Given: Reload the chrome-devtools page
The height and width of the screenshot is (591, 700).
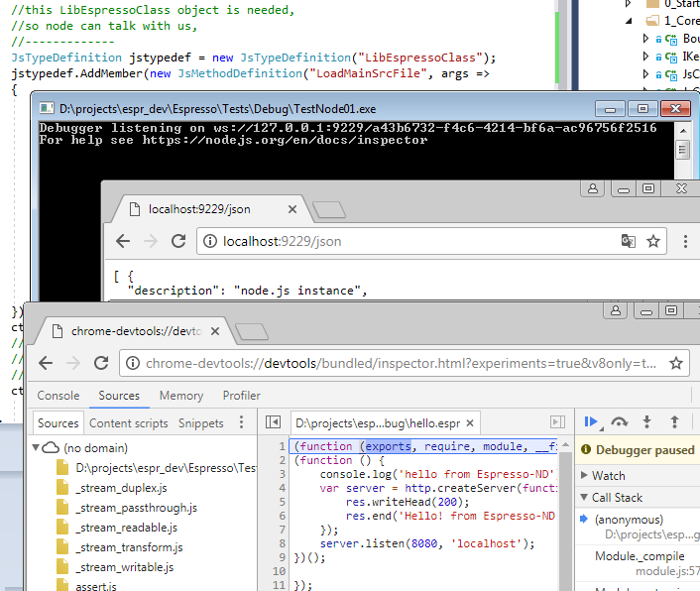Looking at the screenshot, I should [x=101, y=363].
